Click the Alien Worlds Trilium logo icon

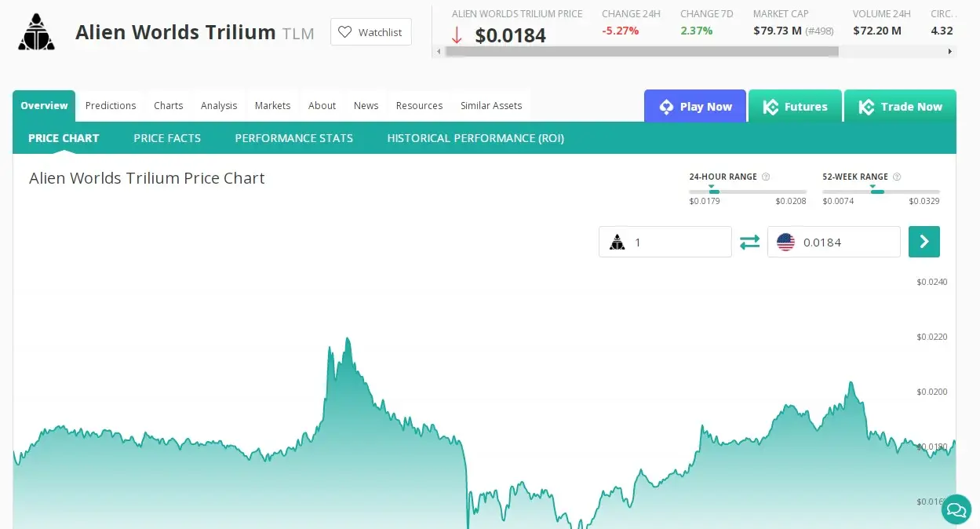[36, 32]
